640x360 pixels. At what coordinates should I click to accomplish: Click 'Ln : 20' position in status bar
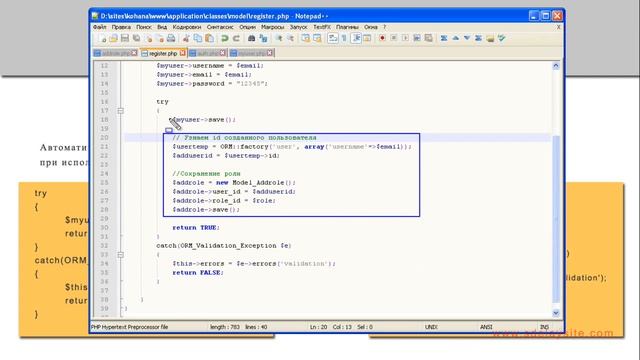(318, 327)
